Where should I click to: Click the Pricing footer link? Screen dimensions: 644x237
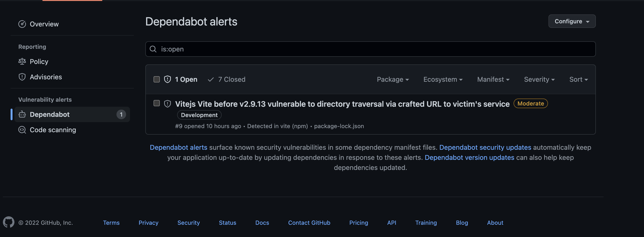pyautogui.click(x=359, y=223)
